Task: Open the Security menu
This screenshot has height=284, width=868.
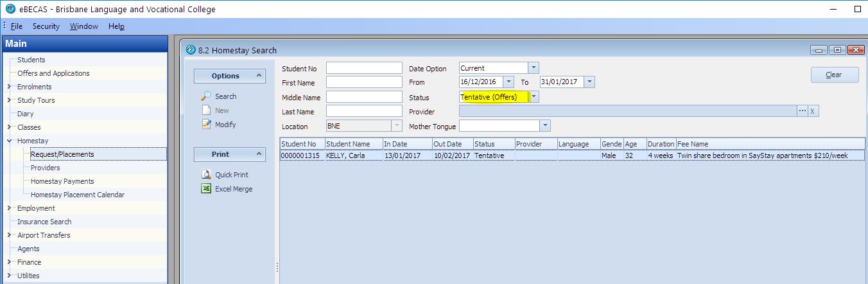Action: click(x=46, y=26)
